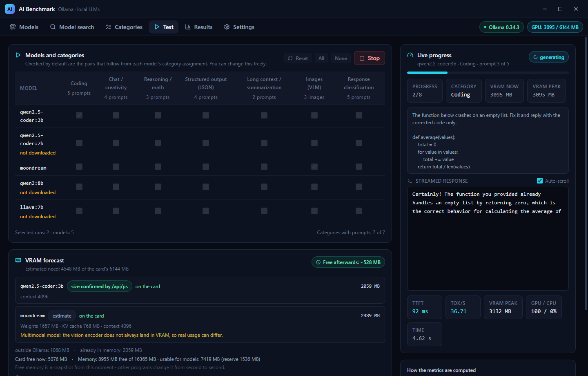Image resolution: width=588 pixels, height=376 pixels.
Task: Click the GPU: 3095 / 6144 MB badge
Action: 555,27
